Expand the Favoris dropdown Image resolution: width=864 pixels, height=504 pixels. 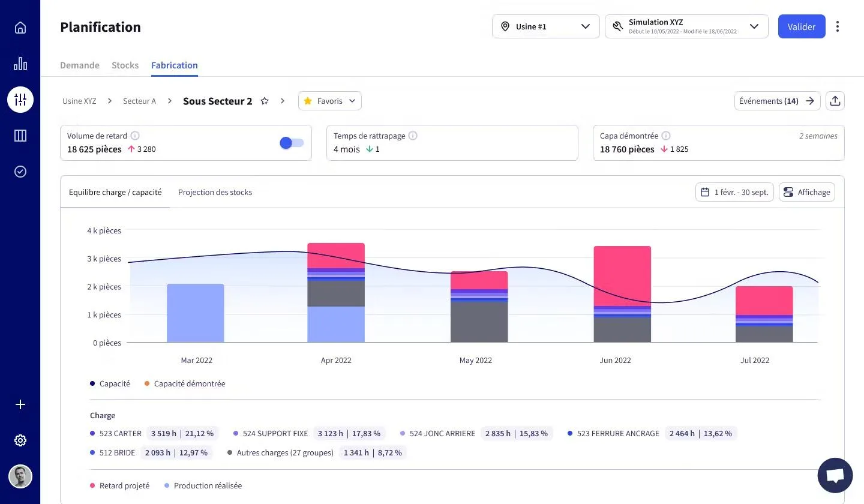(330, 101)
